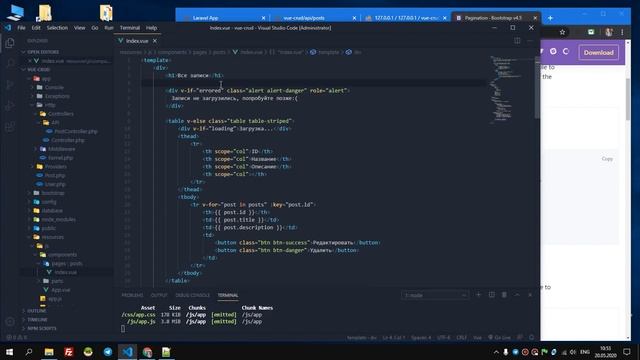Open notifications bell in status bar
This screenshot has height=360, width=640.
tap(531, 338)
